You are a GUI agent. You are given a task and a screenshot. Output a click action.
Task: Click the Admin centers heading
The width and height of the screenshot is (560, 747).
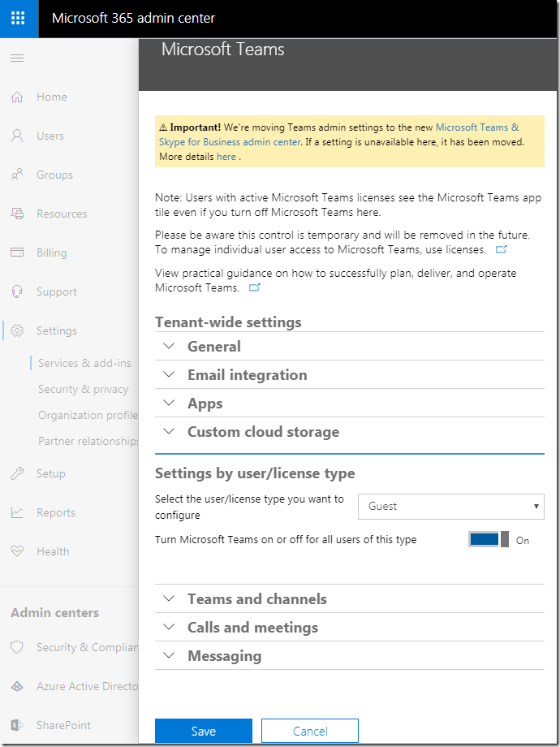coord(54,613)
